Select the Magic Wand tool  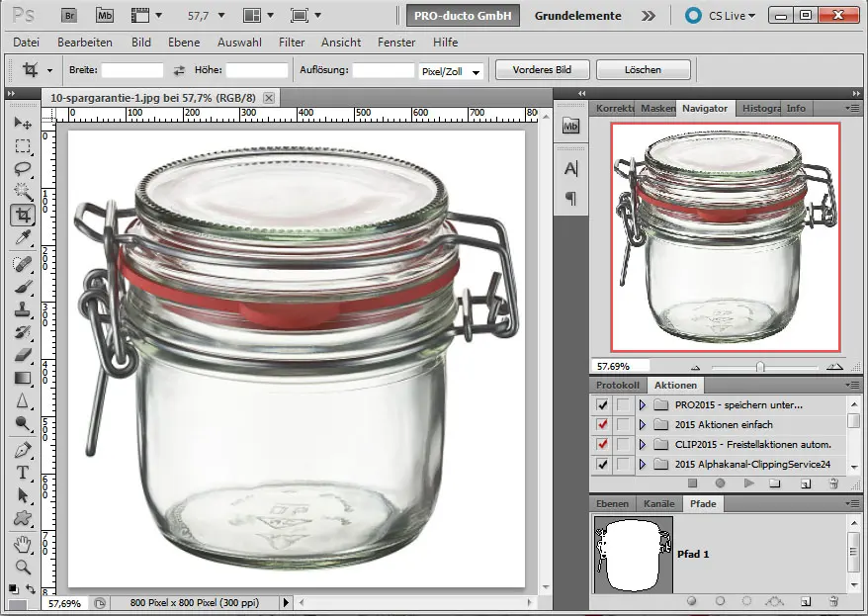tap(23, 192)
